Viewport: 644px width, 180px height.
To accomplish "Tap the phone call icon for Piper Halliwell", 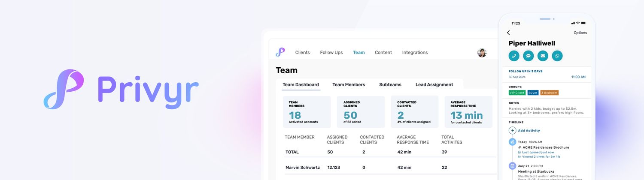I will point(514,56).
